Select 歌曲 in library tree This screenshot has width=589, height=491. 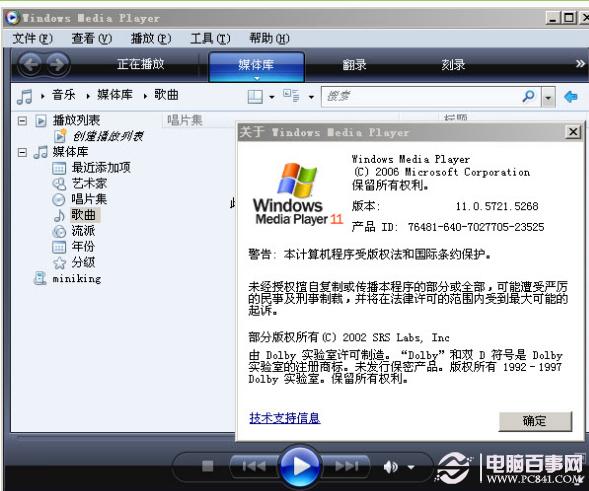[x=84, y=215]
